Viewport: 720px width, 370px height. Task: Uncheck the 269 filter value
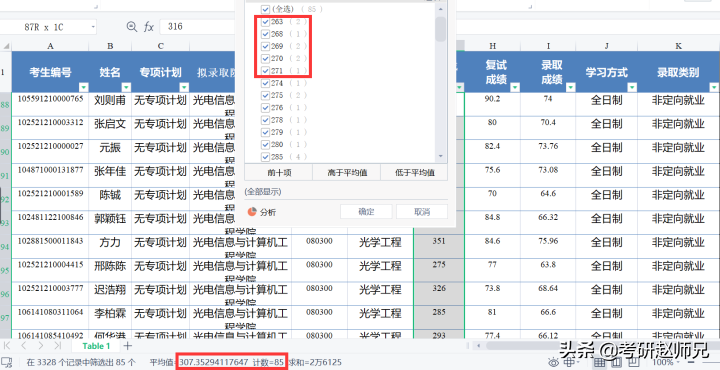tap(265, 46)
